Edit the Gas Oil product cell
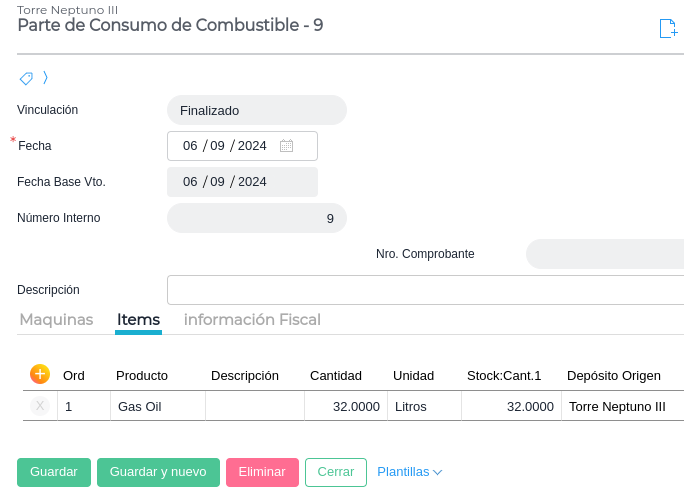 tap(158, 406)
